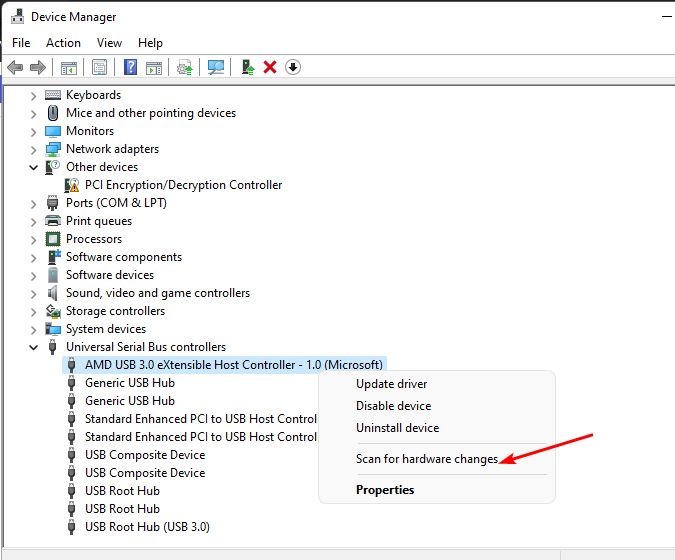
Task: Expand the Processors category
Action: [34, 240]
